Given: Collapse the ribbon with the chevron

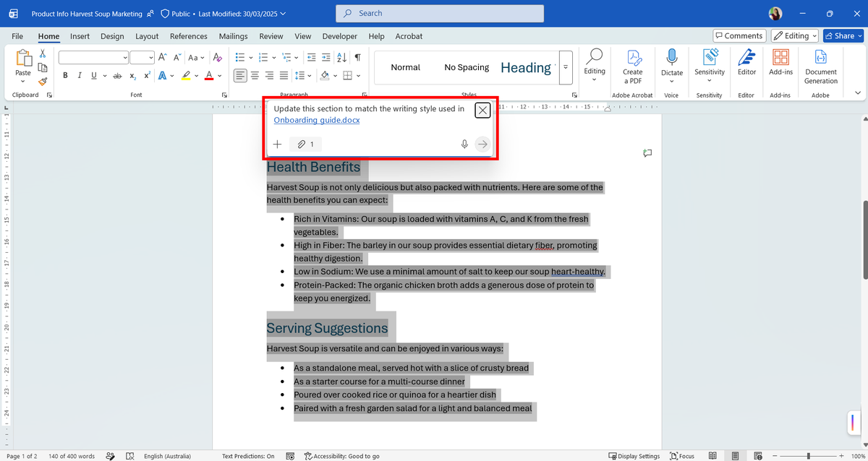Looking at the screenshot, I should point(858,92).
